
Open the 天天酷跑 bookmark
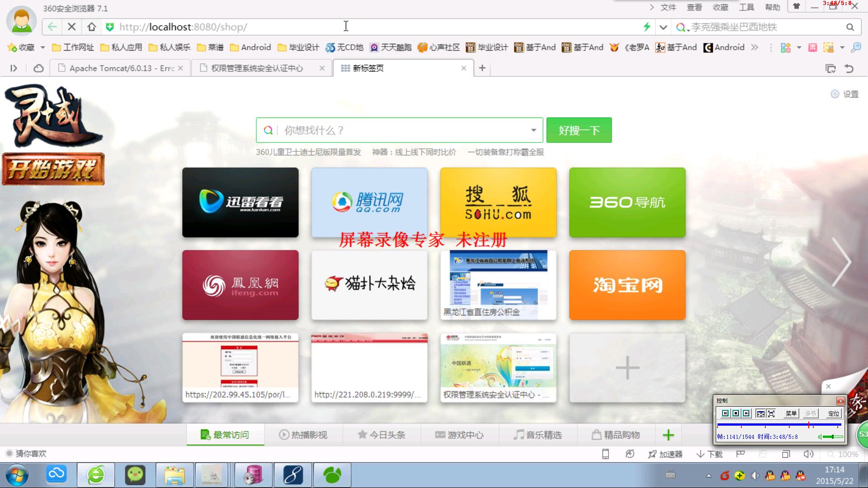(x=391, y=47)
